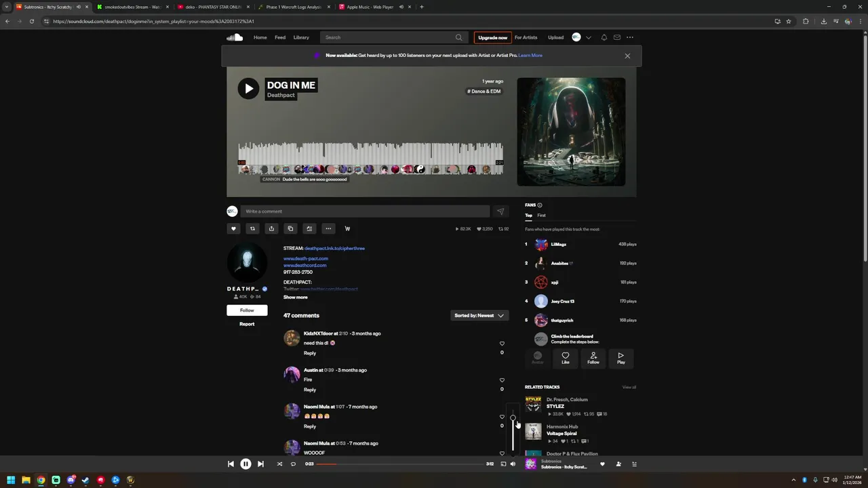Screen dimensions: 868x488
Task: Skip to next track in player bar
Action: pos(260,464)
